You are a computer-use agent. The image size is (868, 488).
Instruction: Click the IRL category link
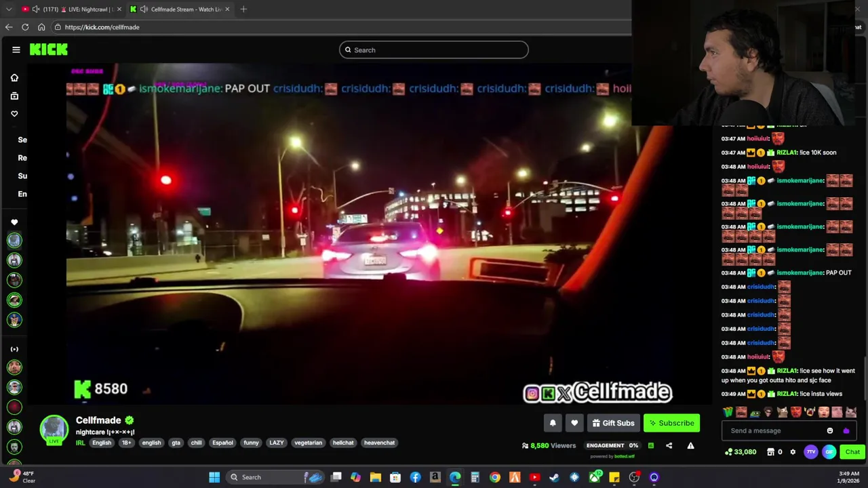tap(80, 443)
